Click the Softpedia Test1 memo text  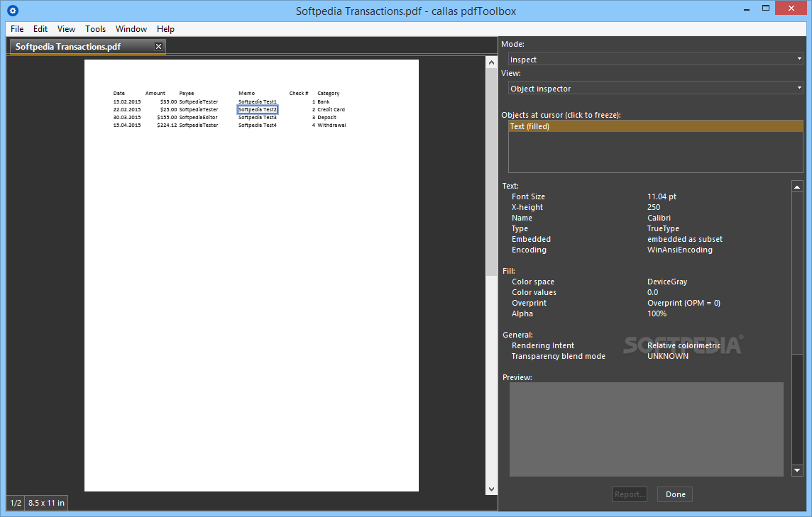[258, 102]
